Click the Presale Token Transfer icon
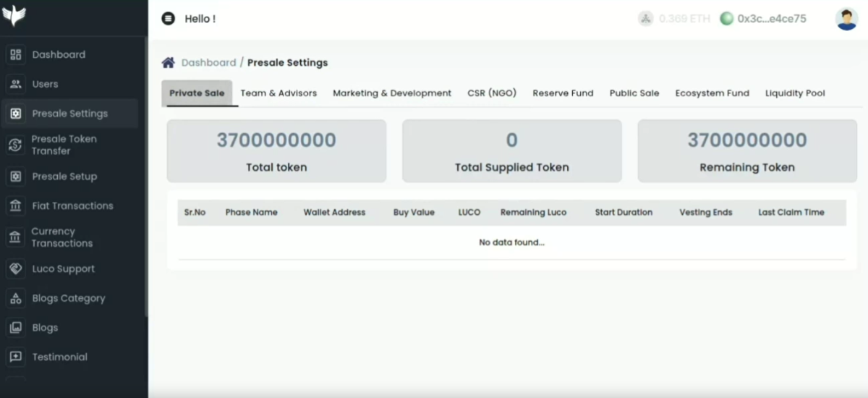868x398 pixels. (15, 145)
